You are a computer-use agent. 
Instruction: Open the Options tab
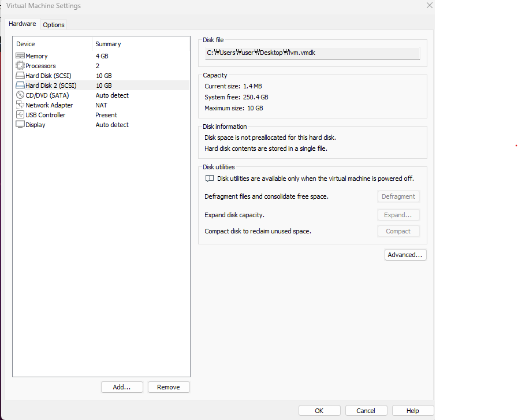[x=54, y=25]
